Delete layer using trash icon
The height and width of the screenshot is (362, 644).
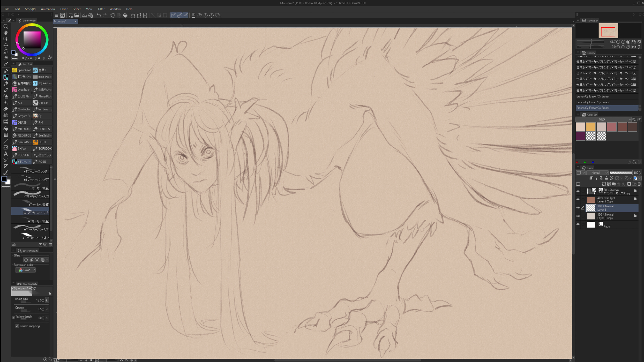639,184
